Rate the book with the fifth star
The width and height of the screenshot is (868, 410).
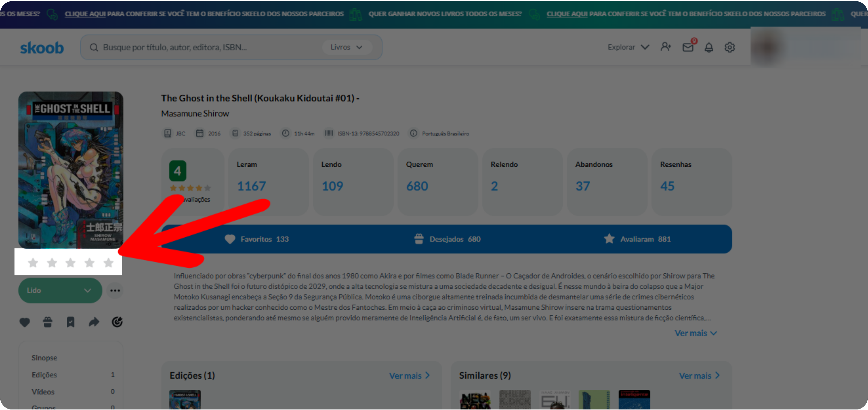pos(108,262)
